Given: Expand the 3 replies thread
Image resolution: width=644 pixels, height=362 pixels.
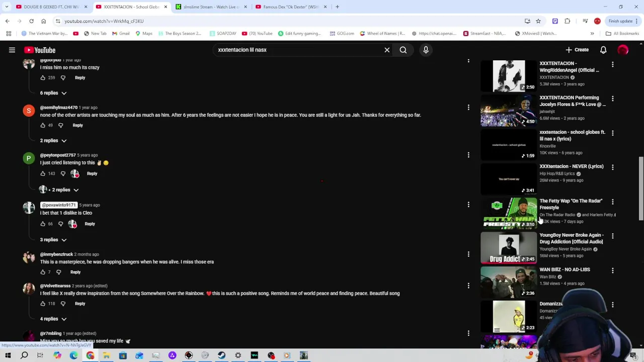Looking at the screenshot, I should pyautogui.click(x=53, y=240).
